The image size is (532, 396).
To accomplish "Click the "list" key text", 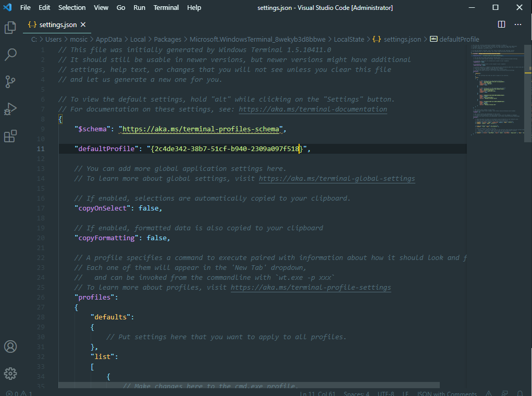I will [103, 356].
